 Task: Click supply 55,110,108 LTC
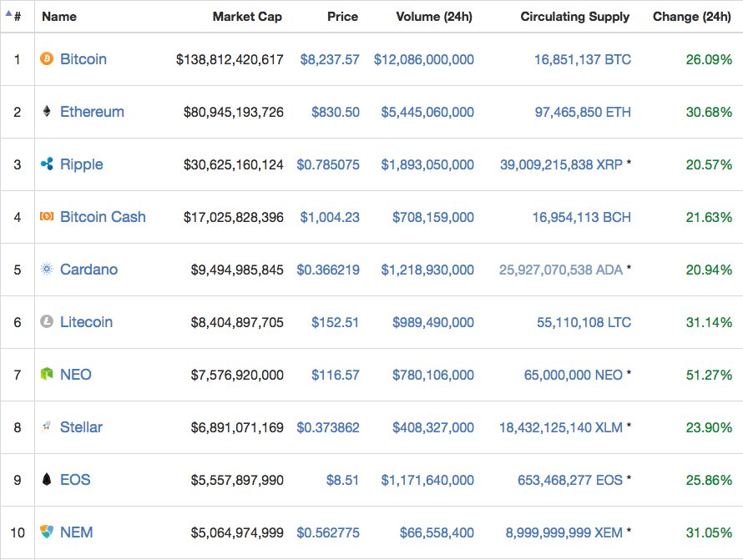click(584, 323)
